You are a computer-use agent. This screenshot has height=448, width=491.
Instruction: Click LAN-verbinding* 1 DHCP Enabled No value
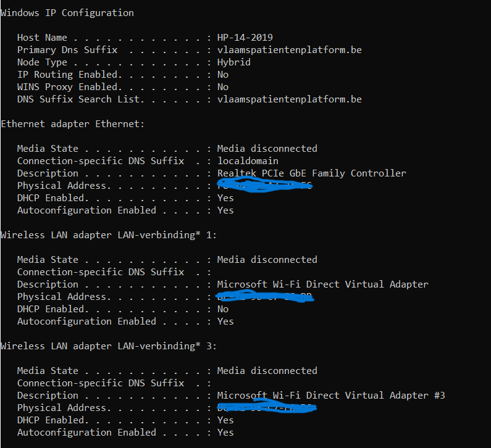[222, 309]
